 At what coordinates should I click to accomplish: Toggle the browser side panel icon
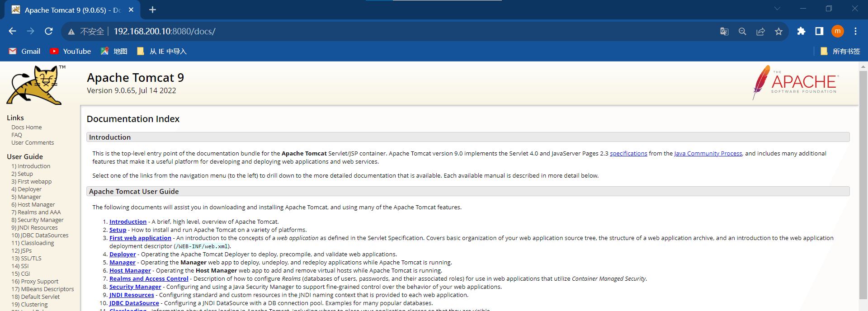pyautogui.click(x=819, y=31)
